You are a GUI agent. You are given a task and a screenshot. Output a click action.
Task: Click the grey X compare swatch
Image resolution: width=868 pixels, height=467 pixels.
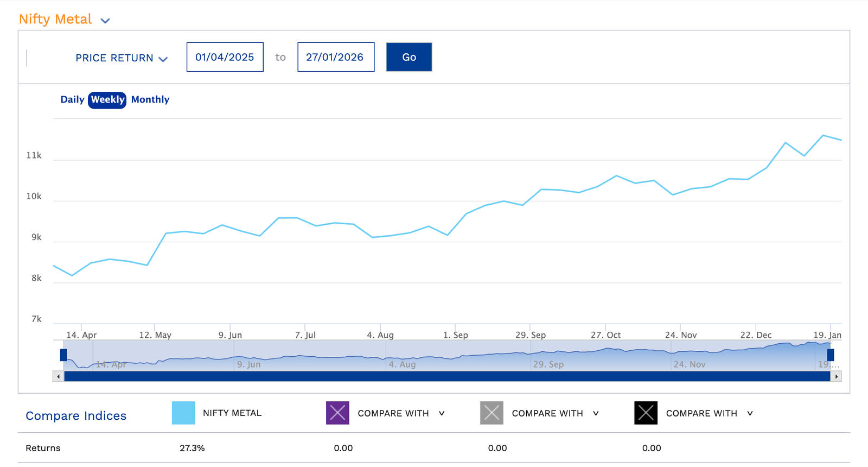pyautogui.click(x=492, y=413)
